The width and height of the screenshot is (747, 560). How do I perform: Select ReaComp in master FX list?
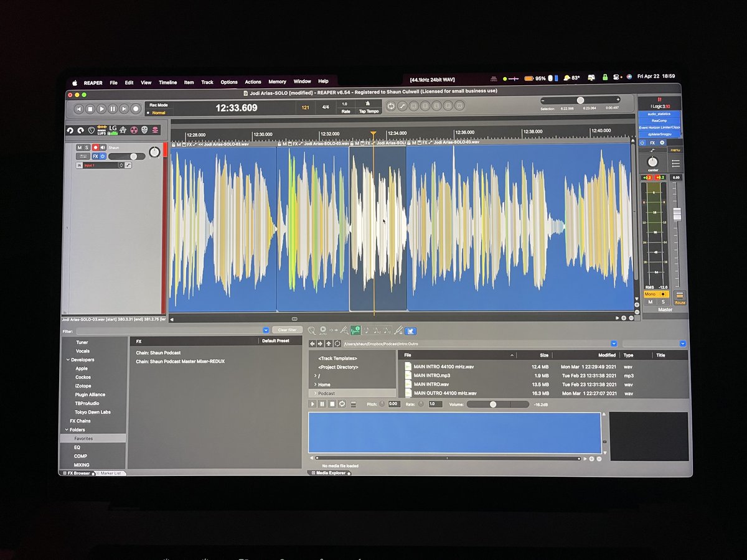pos(659,121)
